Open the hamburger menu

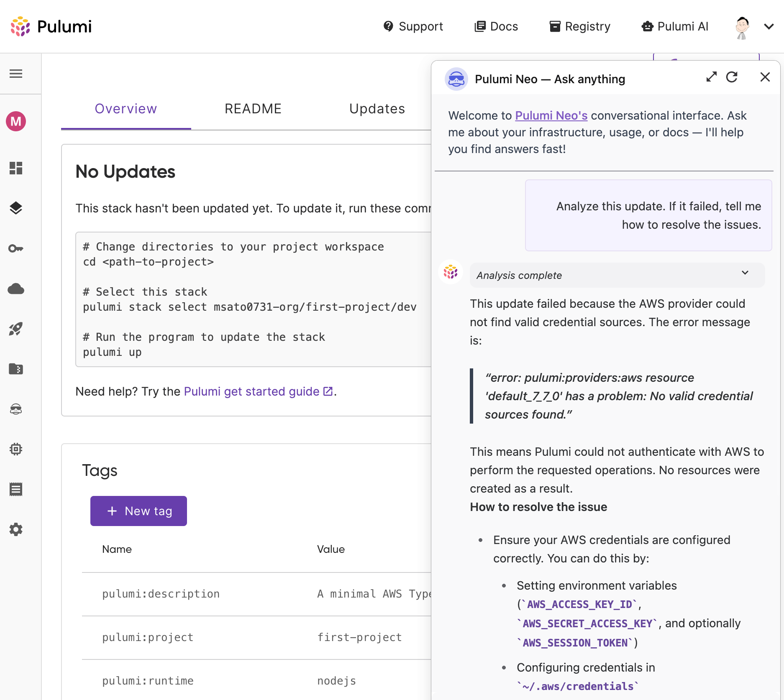[16, 74]
